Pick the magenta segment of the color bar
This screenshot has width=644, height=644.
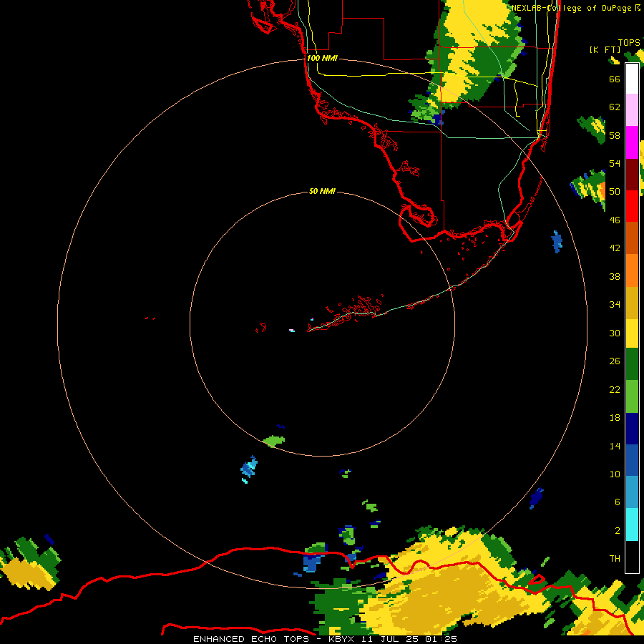632,142
